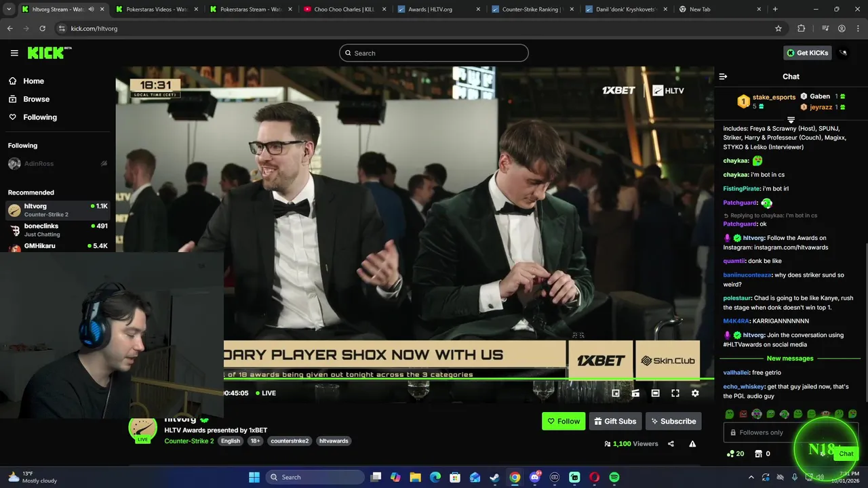
Task: Open the stake_esports top gifter profile
Action: click(x=774, y=97)
